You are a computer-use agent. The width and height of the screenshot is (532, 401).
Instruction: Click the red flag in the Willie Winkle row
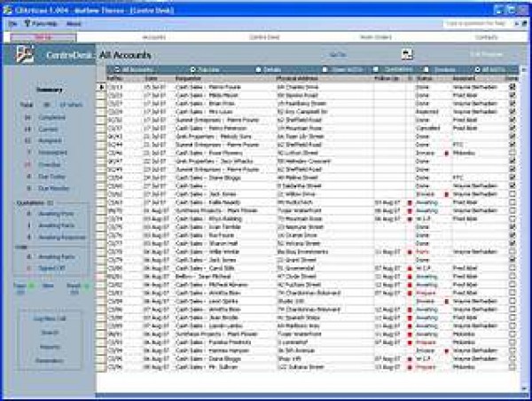[410, 252]
